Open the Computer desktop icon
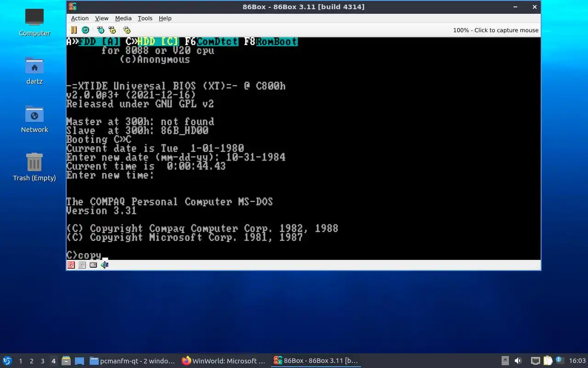This screenshot has height=368, width=588. [x=34, y=22]
